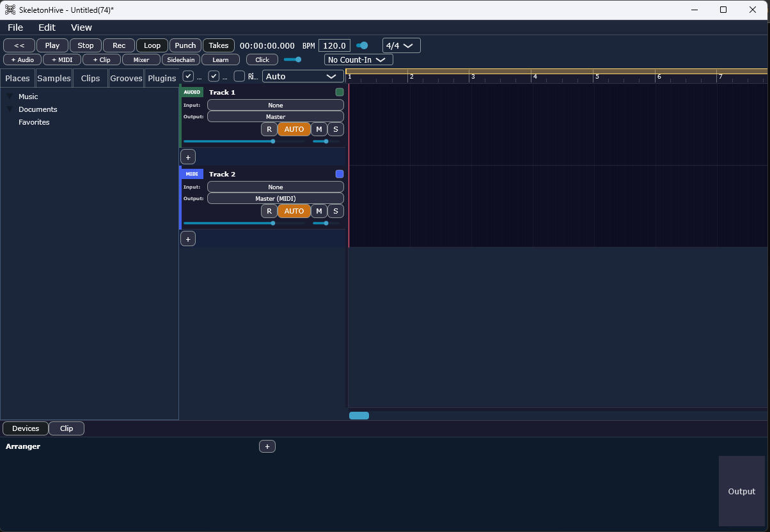Record-arm Track 1 with R button
This screenshot has height=532, width=770.
[269, 129]
